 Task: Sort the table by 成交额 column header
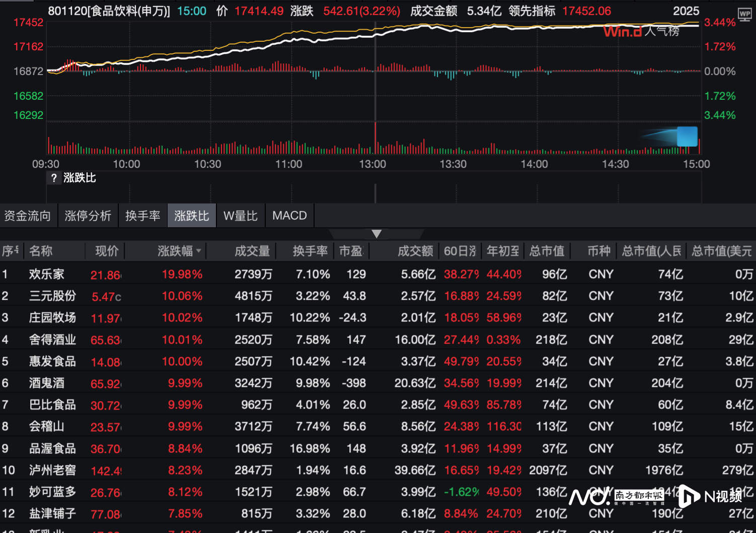pyautogui.click(x=414, y=251)
